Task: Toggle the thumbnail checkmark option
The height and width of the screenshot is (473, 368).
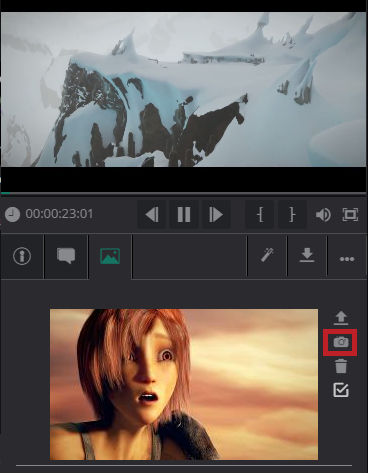Action: (341, 390)
